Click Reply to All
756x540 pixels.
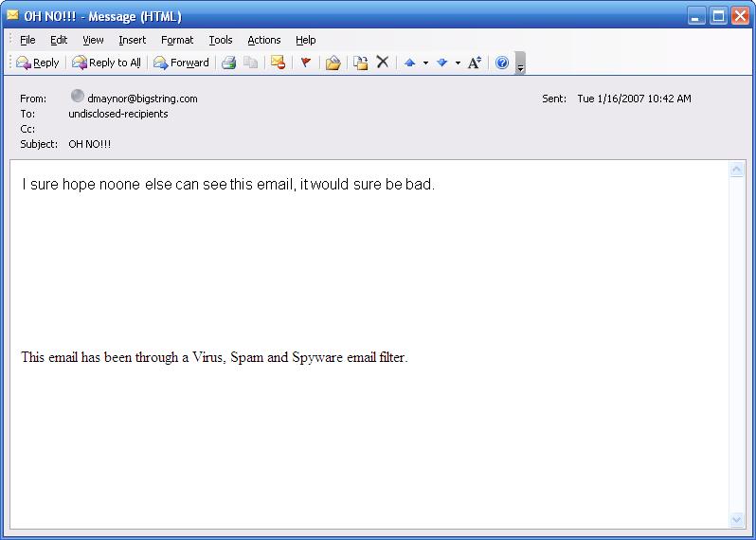[x=106, y=63]
